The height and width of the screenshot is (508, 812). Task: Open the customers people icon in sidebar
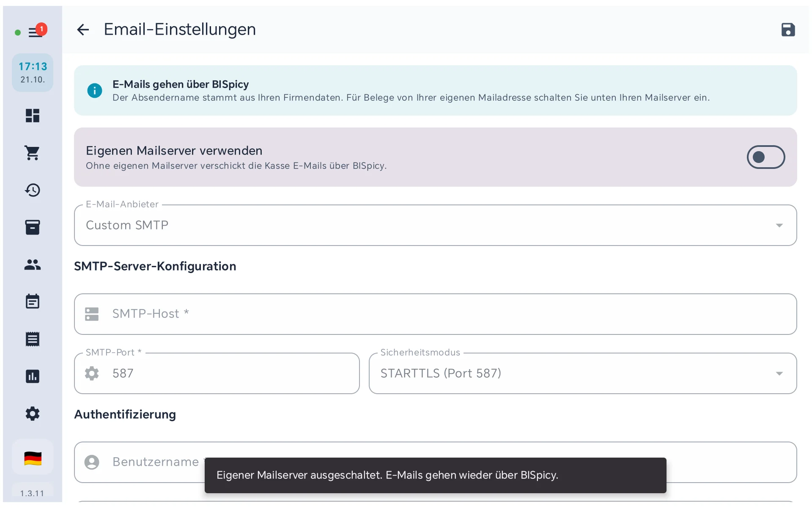coord(33,265)
